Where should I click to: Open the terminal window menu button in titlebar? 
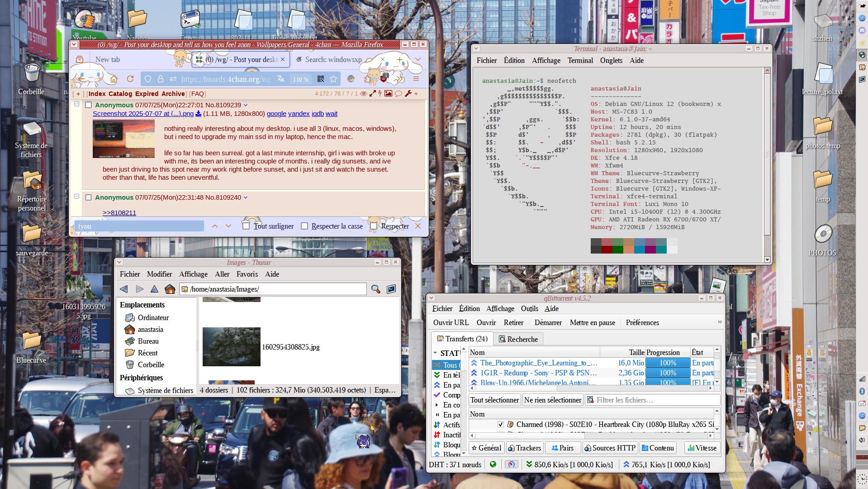pos(476,48)
